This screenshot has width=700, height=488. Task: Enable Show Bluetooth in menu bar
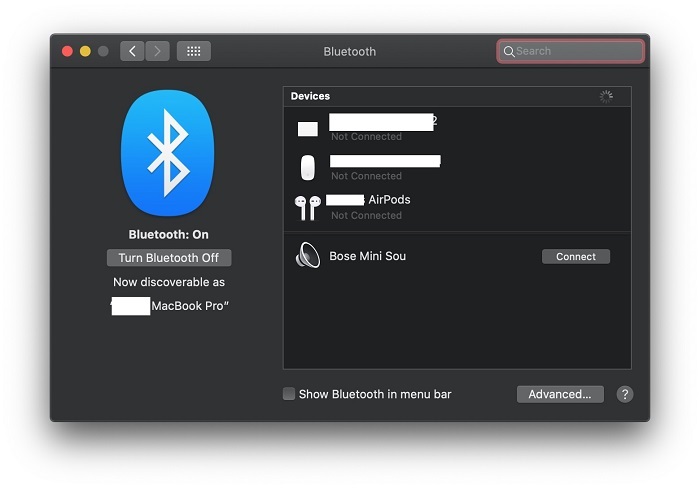tap(289, 394)
